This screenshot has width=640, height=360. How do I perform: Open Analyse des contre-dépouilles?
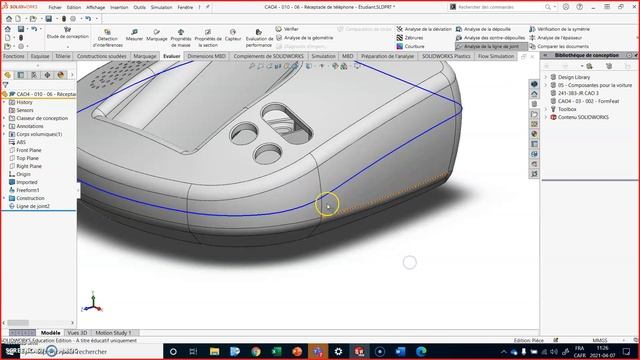point(490,38)
